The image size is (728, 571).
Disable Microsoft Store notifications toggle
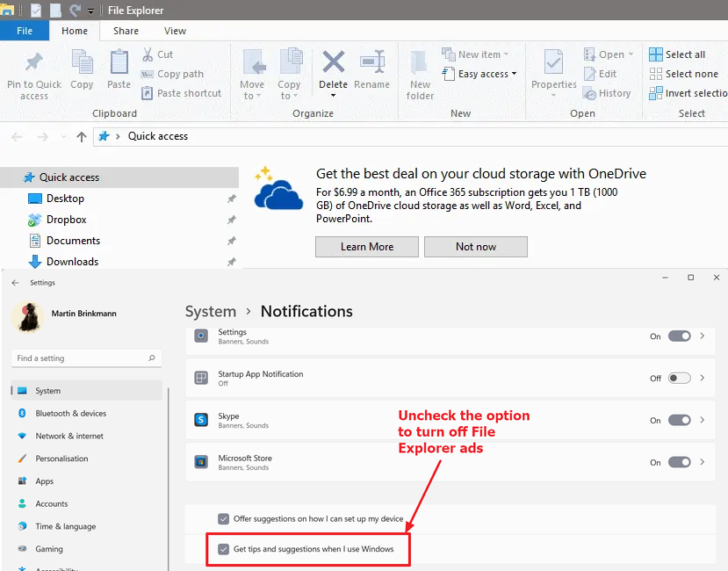click(x=679, y=462)
